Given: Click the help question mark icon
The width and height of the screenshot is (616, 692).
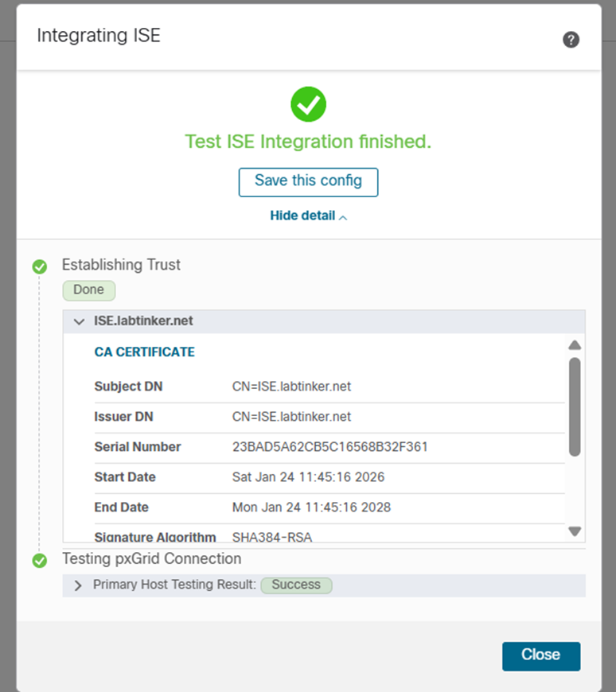Looking at the screenshot, I should pos(571,40).
